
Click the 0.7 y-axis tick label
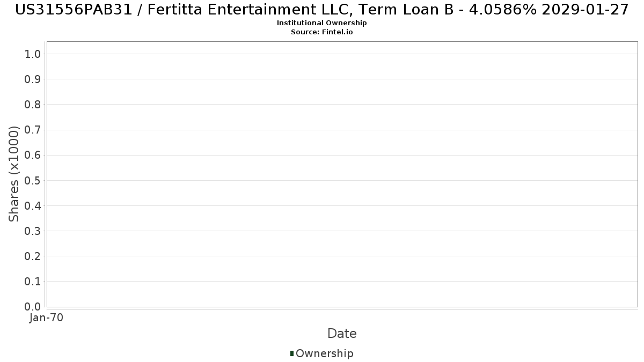tap(33, 130)
